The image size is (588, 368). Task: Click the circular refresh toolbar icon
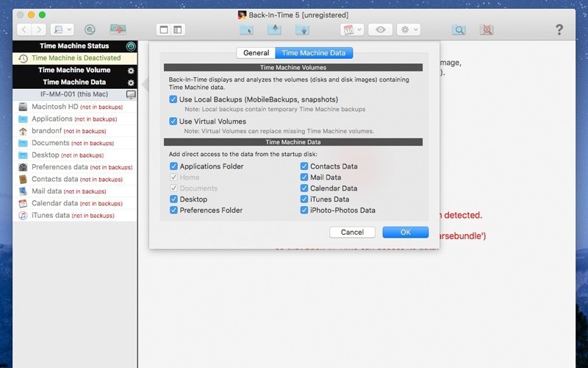[90, 29]
